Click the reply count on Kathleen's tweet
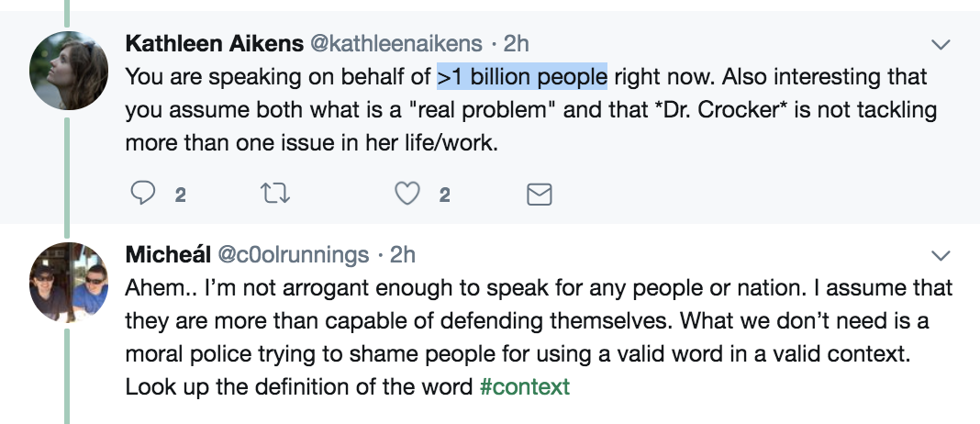 point(181,195)
